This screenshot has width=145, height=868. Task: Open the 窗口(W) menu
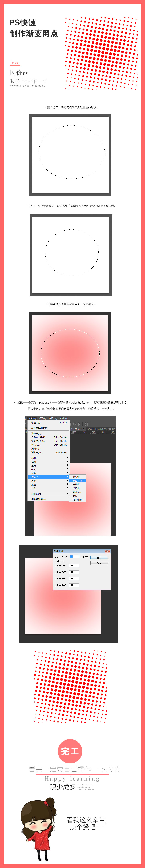click(x=53, y=418)
